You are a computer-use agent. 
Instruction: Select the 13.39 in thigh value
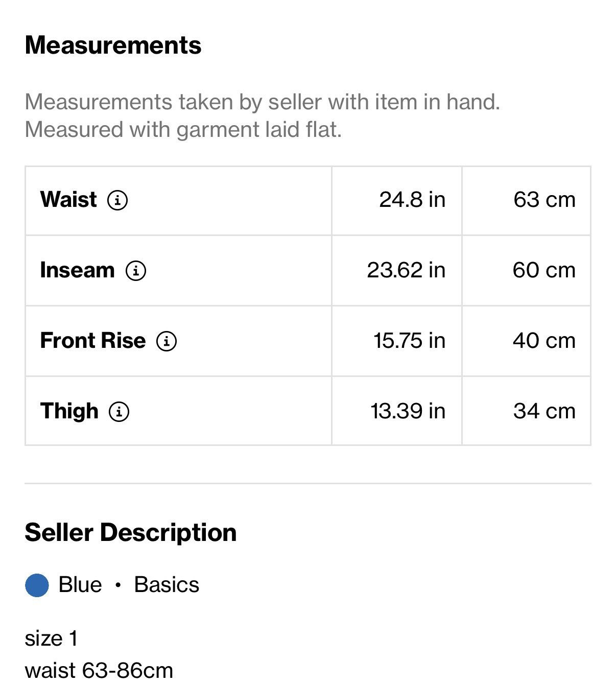408,411
